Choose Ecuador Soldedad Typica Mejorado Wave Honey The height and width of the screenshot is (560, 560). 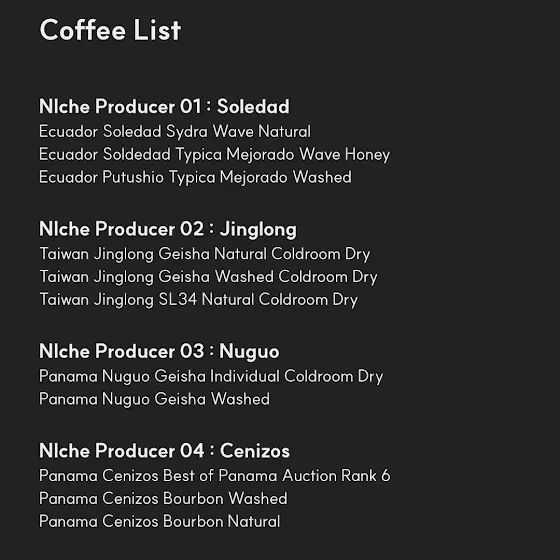(x=215, y=155)
